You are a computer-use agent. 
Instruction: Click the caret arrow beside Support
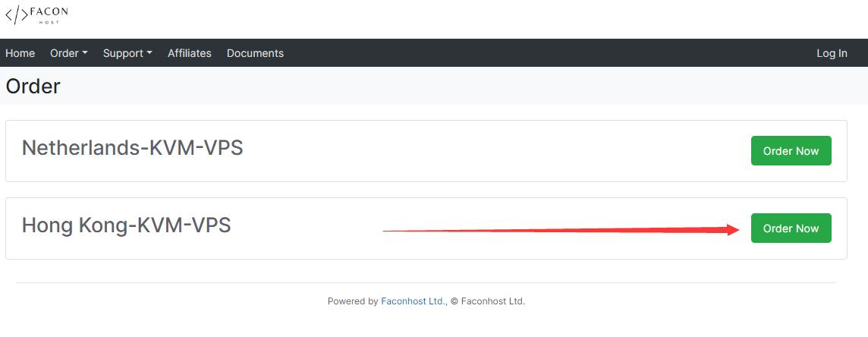coord(149,53)
